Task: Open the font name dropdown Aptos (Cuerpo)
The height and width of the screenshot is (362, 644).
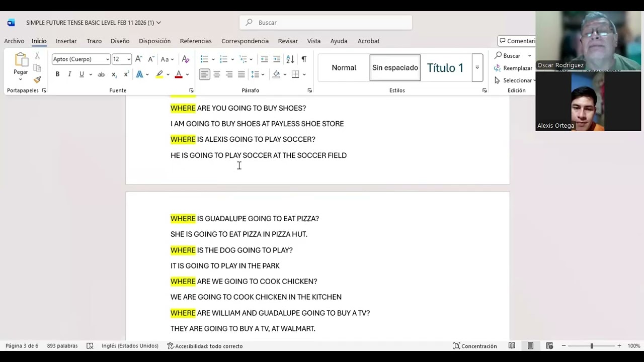Action: click(x=107, y=59)
